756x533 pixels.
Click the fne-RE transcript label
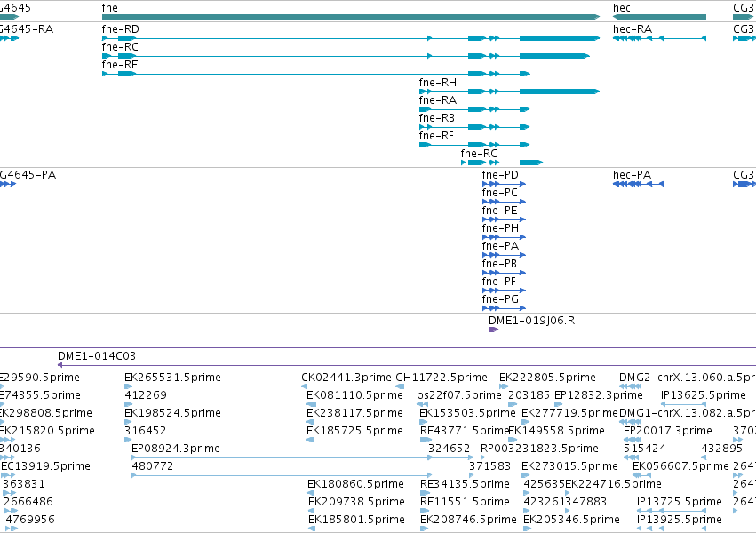[120, 65]
